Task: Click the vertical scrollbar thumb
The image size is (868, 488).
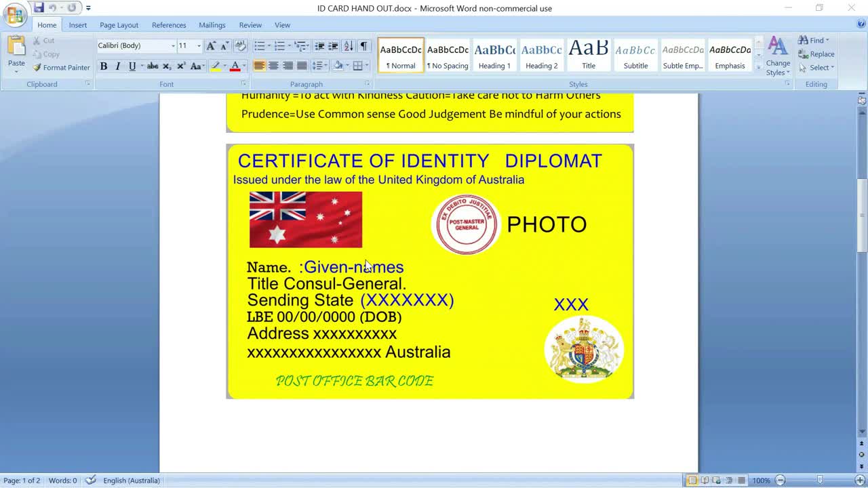Action: [x=862, y=215]
